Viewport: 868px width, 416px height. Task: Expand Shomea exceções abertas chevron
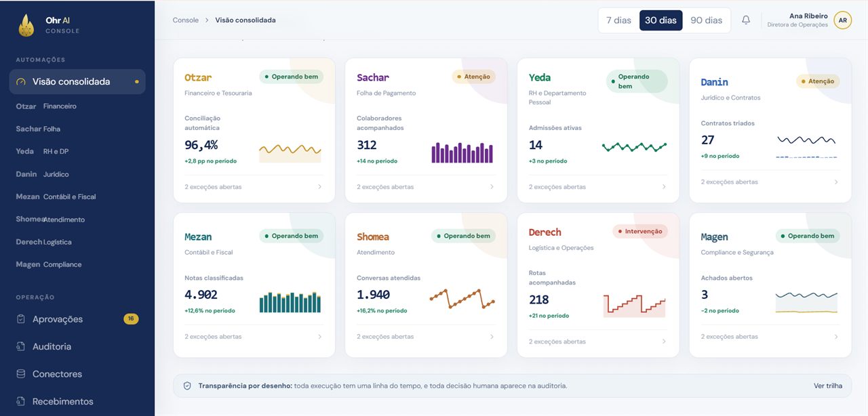(492, 337)
